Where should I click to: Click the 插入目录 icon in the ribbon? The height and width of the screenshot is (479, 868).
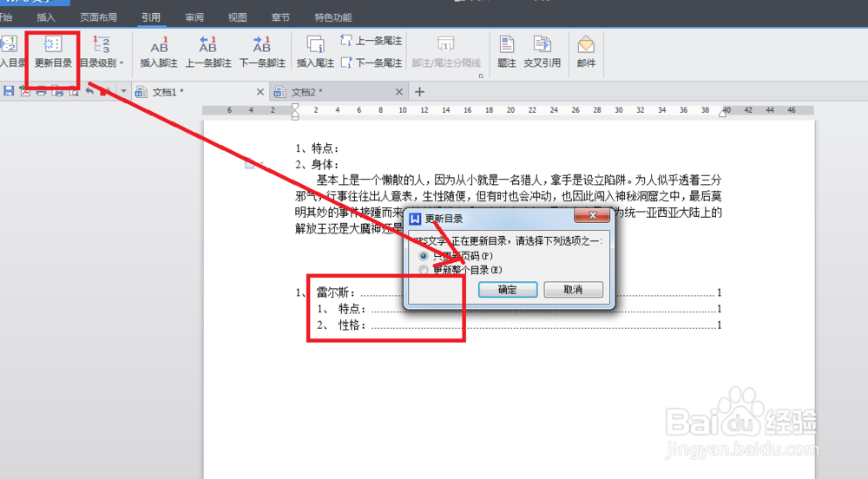point(10,44)
